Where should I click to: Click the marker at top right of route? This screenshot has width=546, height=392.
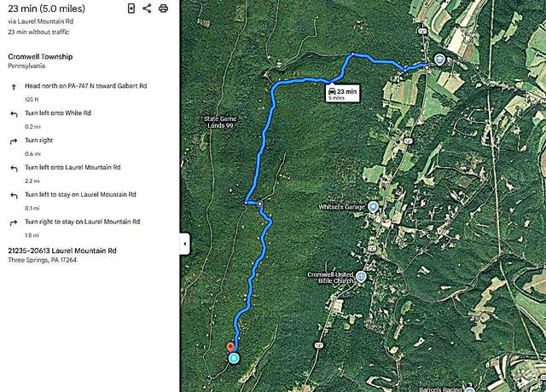[x=439, y=60]
